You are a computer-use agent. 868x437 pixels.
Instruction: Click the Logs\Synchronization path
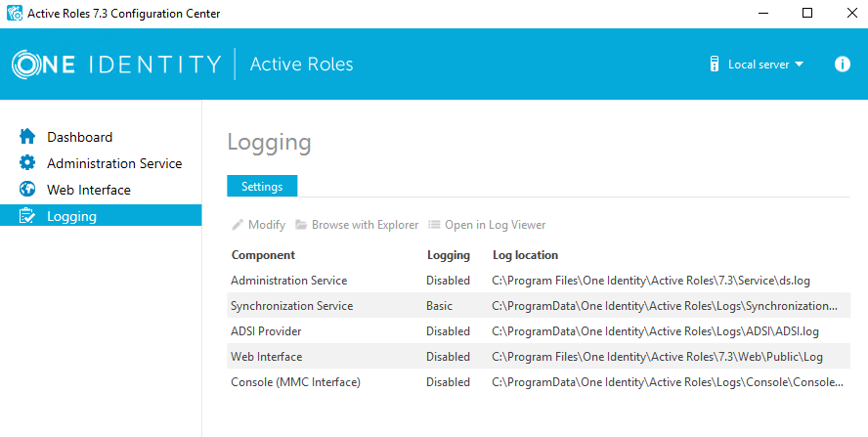[x=665, y=306]
